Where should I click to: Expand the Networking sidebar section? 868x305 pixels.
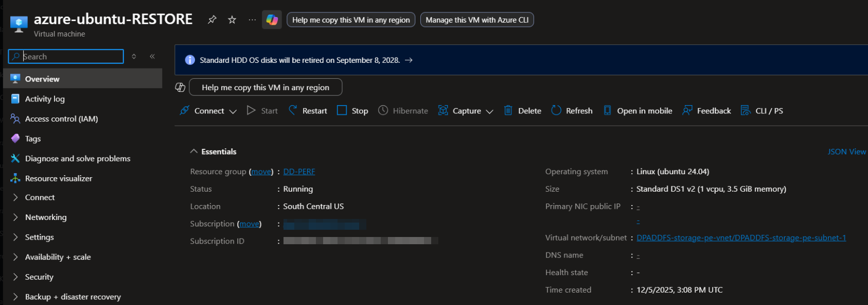pyautogui.click(x=46, y=217)
